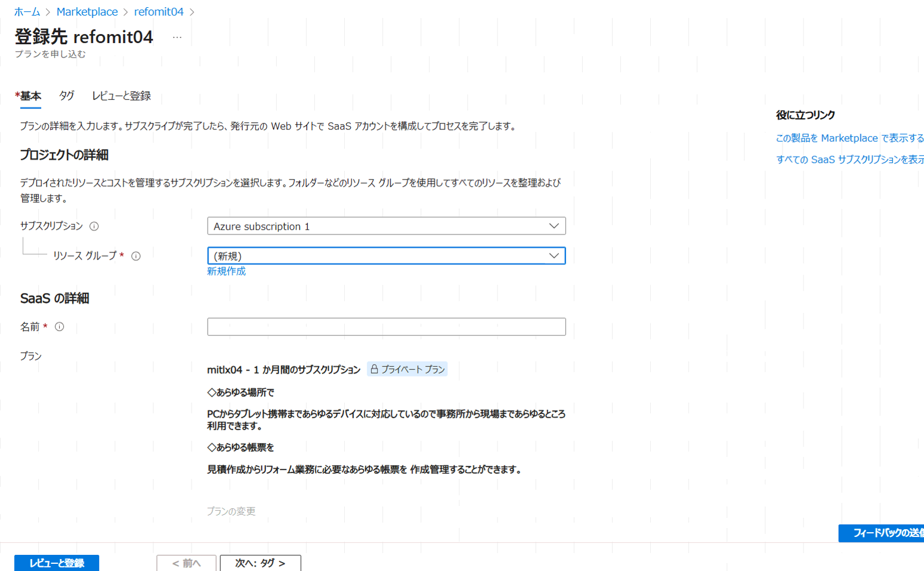The height and width of the screenshot is (571, 924).
Task: Open the レビューと登録 tab
Action: pos(121,96)
